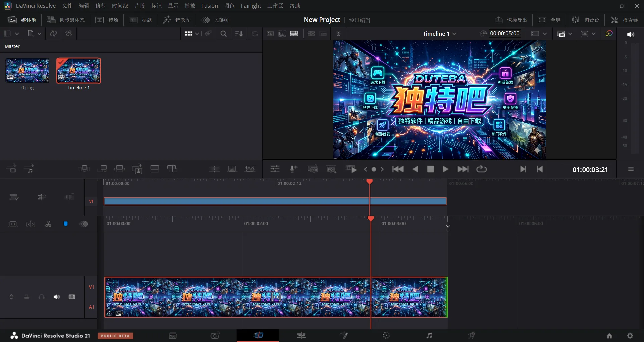Toggle the track lock on V1
This screenshot has width=644, height=342.
click(x=26, y=297)
